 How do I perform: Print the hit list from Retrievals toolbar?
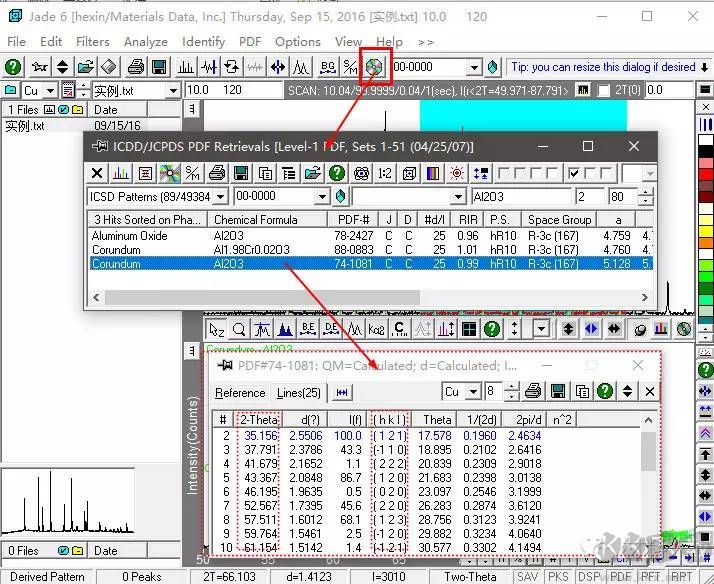[217, 173]
